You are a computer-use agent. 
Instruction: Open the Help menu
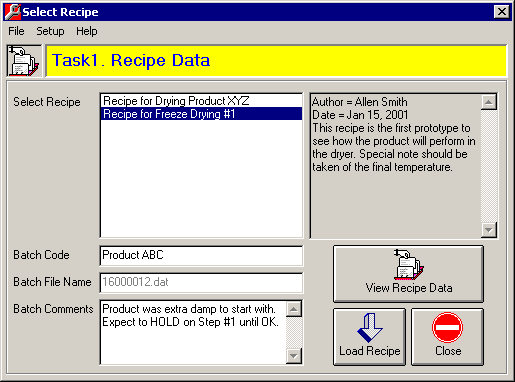87,31
